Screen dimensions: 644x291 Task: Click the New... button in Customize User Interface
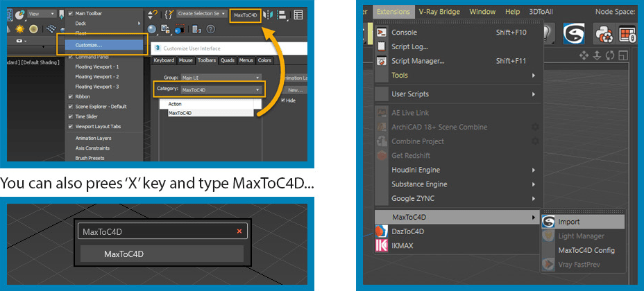296,90
